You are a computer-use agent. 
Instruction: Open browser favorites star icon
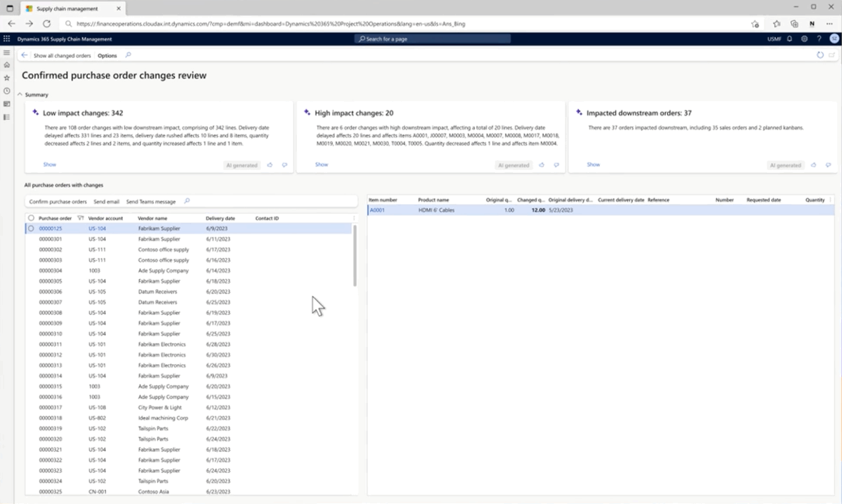coord(776,23)
